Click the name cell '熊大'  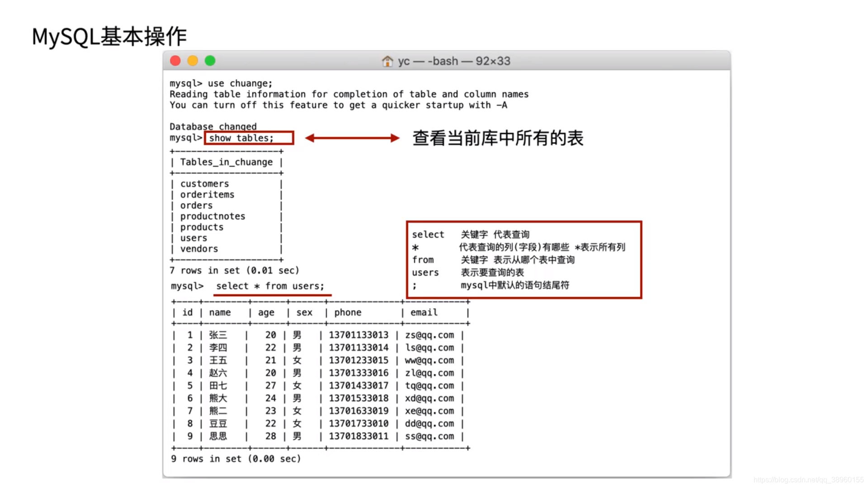click(218, 399)
